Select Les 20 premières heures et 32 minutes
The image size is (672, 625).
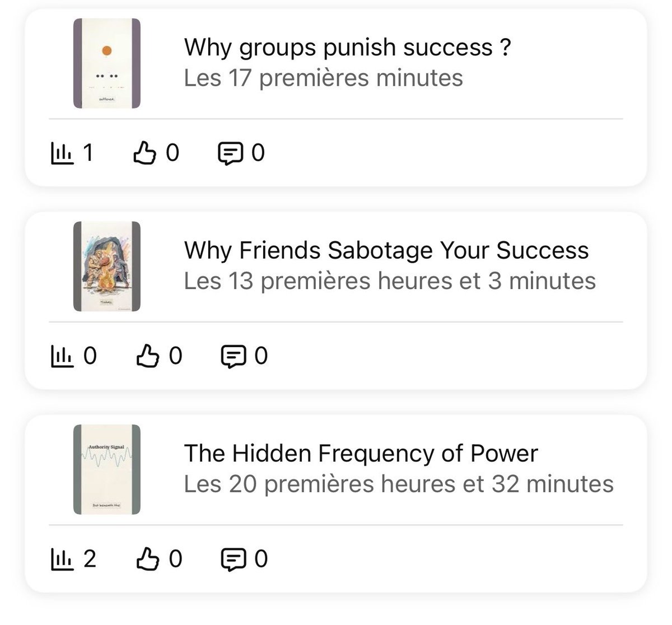click(x=399, y=483)
